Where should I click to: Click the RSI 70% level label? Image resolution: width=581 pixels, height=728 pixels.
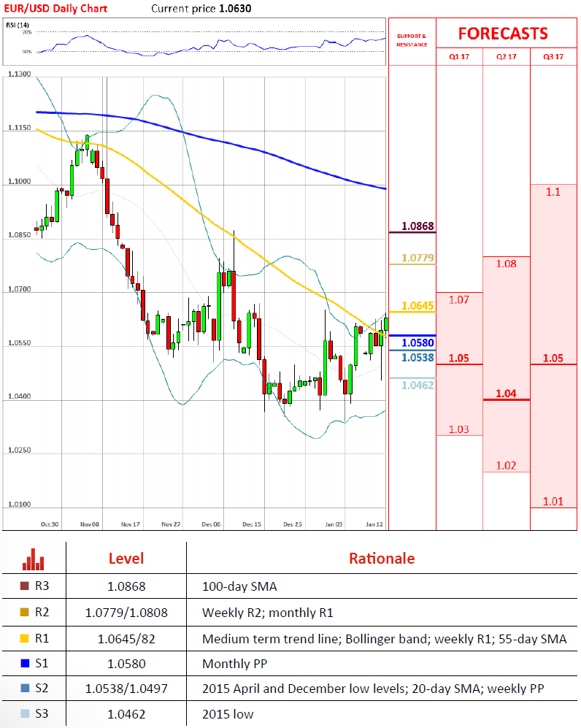click(28, 32)
